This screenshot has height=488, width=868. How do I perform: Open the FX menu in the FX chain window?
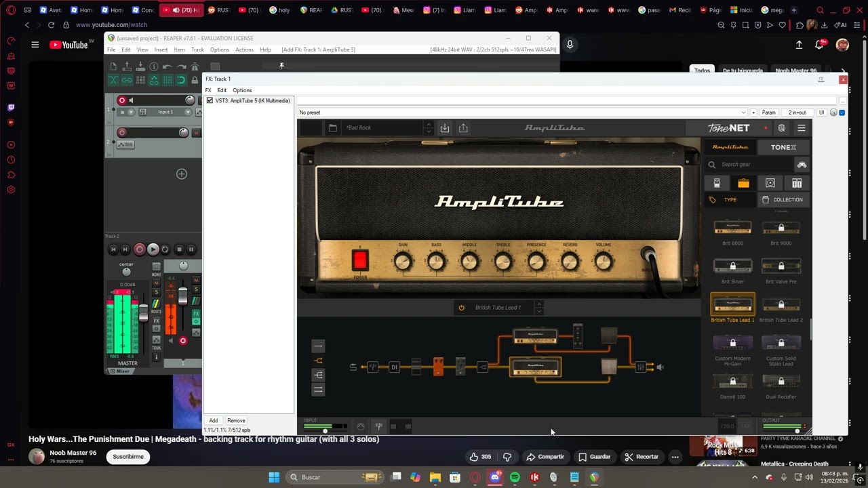click(x=208, y=90)
